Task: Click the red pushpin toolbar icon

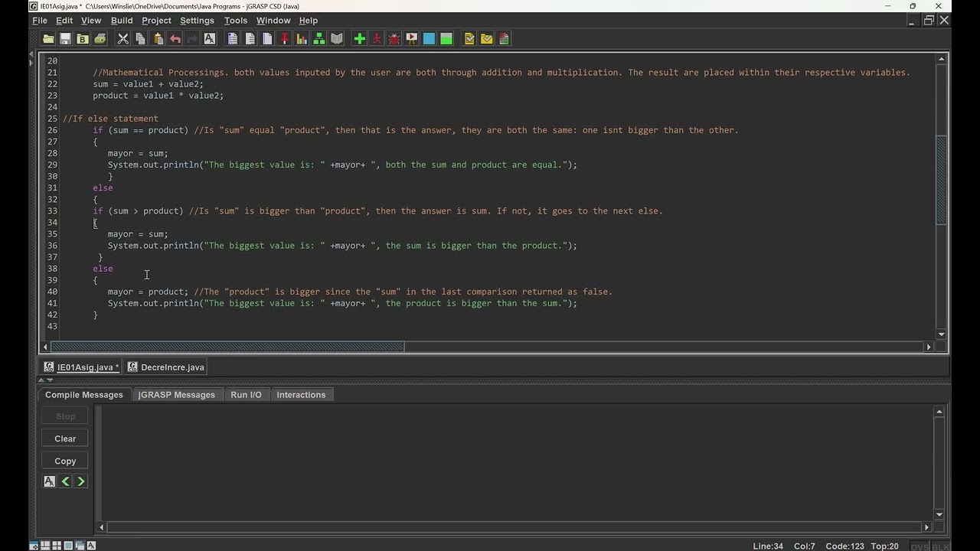Action: [284, 39]
